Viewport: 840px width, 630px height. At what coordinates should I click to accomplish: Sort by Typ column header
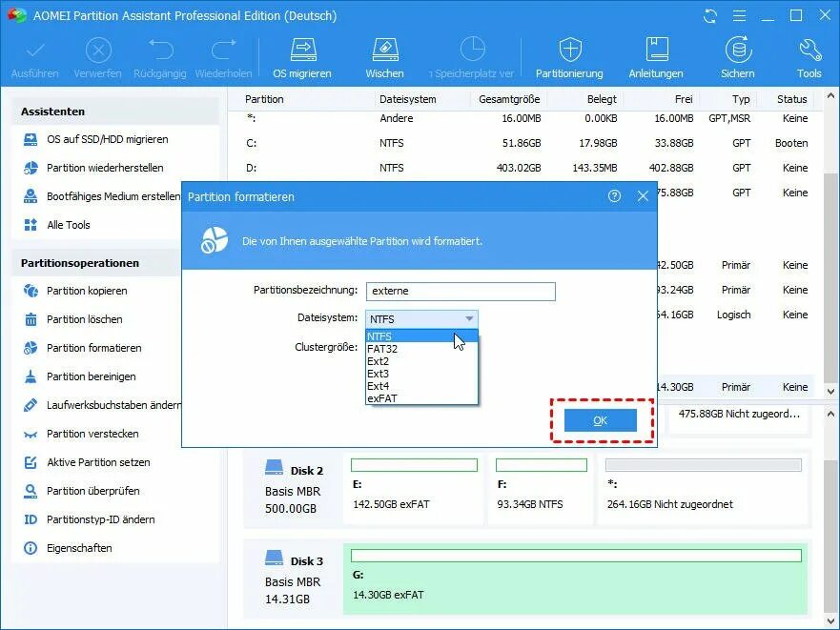(741, 99)
